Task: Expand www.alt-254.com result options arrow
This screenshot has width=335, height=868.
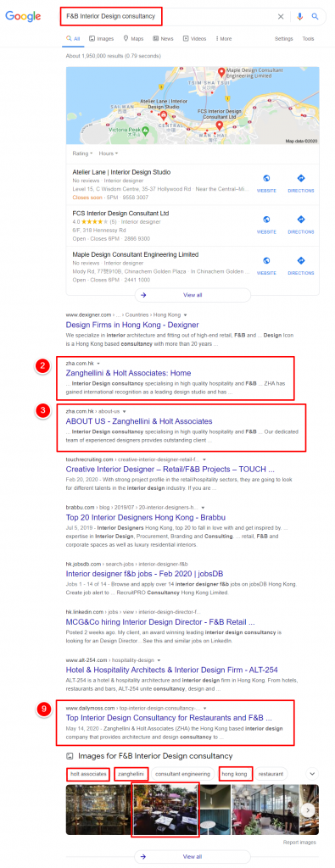Action: pos(159,659)
